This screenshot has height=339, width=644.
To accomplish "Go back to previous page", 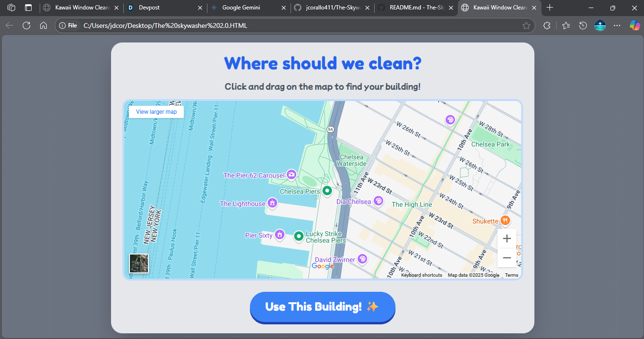I will 9,25.
